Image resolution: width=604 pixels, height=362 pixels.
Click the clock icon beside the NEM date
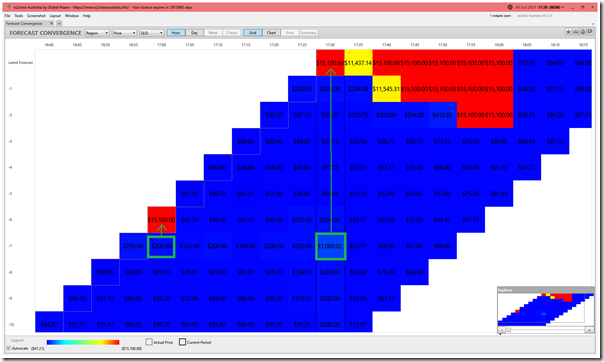coord(510,7)
